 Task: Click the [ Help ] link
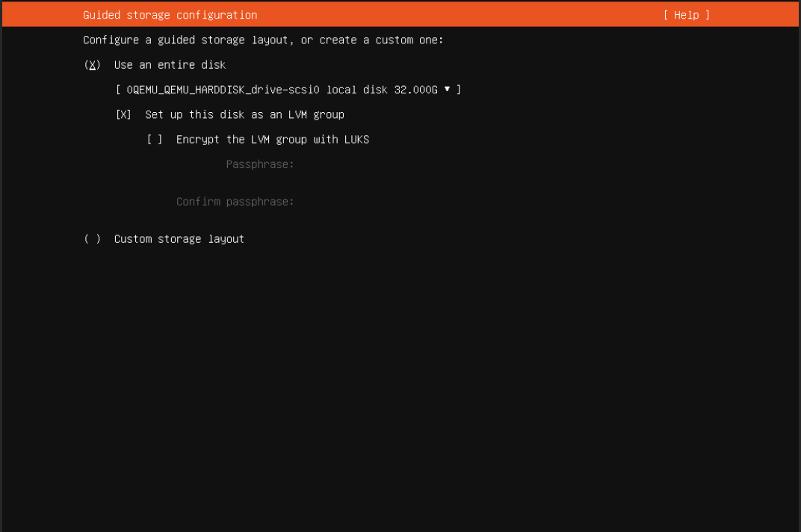tap(685, 14)
